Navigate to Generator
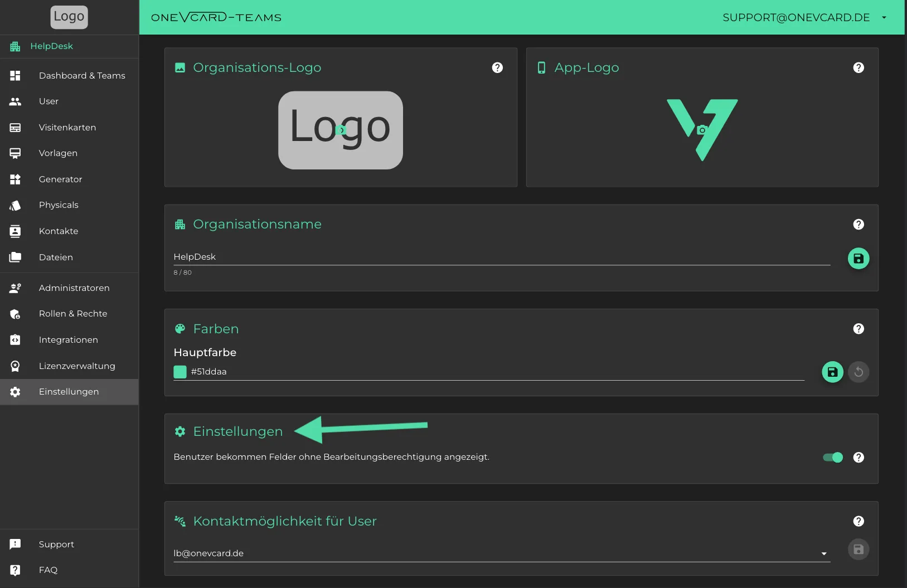Image resolution: width=907 pixels, height=588 pixels. (x=69, y=179)
